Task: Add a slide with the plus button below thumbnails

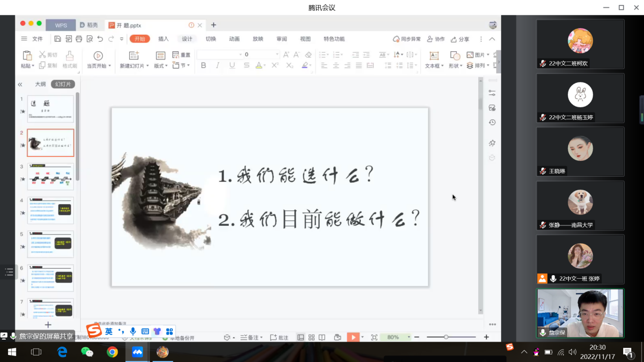Action: (x=48, y=324)
